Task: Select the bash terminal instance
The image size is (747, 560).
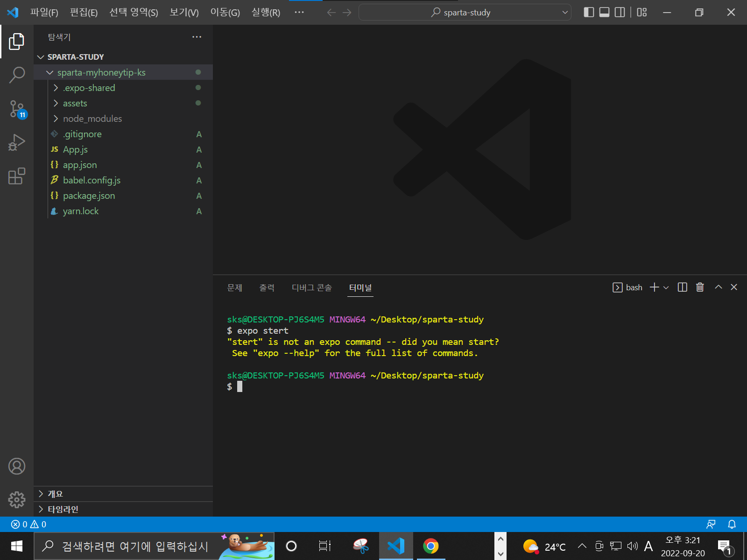Action: point(627,287)
